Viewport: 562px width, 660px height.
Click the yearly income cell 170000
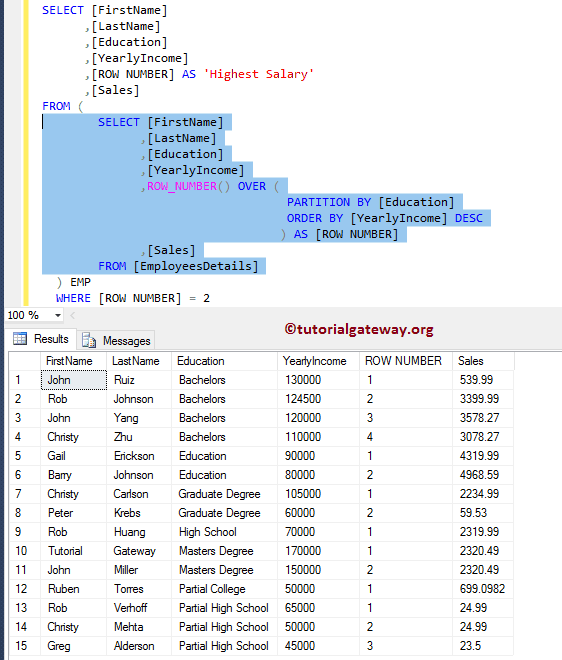coord(318,551)
